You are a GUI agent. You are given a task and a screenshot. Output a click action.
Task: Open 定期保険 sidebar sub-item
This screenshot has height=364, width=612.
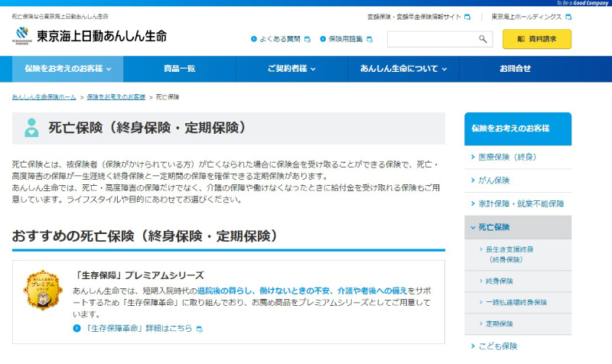coord(518,323)
